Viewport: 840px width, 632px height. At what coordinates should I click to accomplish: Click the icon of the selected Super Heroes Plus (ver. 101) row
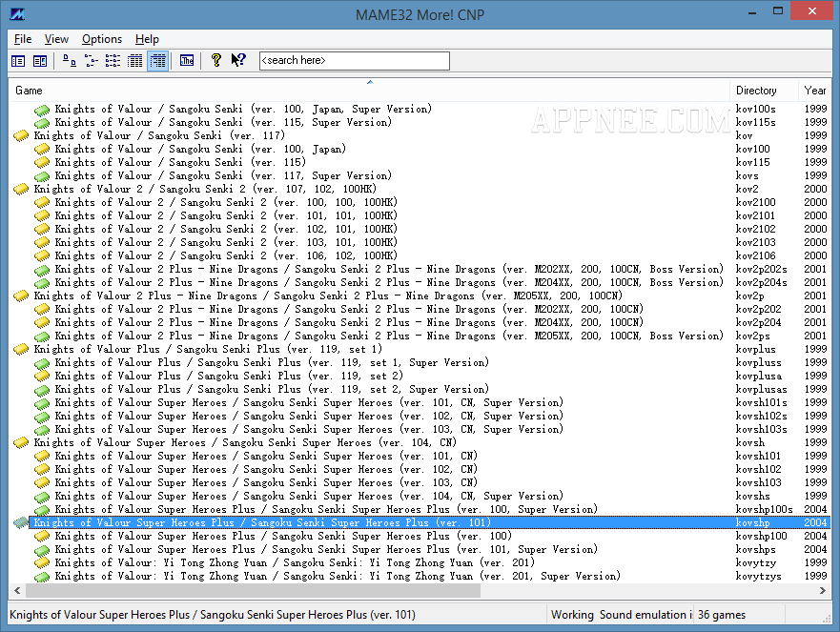(21, 522)
